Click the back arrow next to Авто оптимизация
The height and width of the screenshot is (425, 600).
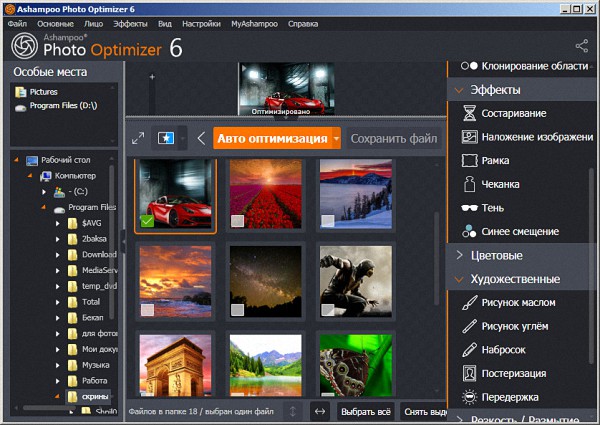pyautogui.click(x=201, y=138)
